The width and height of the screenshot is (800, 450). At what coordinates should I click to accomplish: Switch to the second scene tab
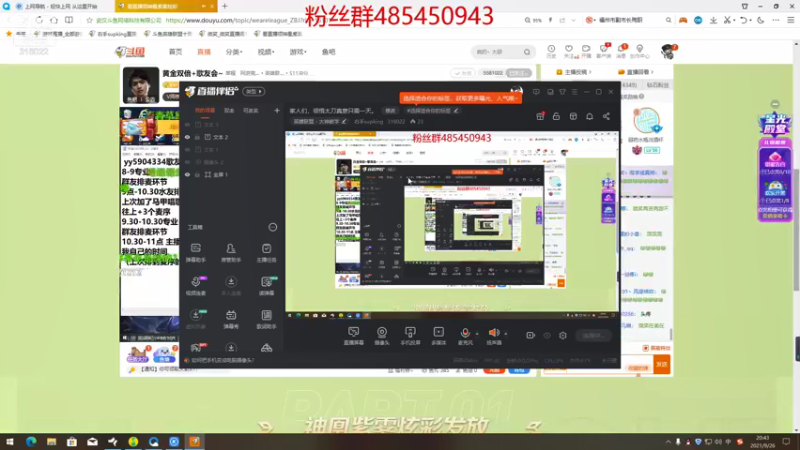(x=229, y=110)
